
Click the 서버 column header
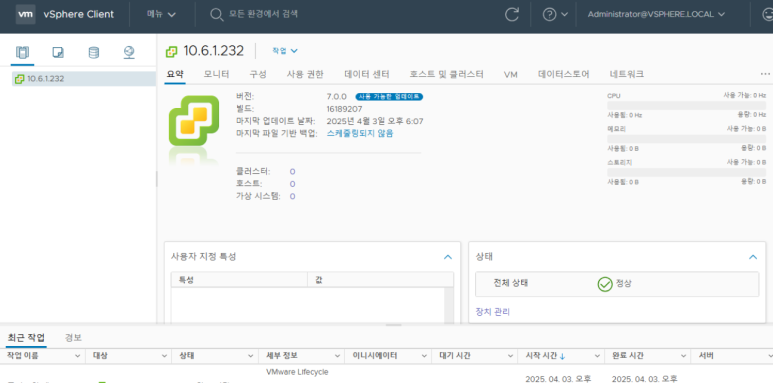click(x=732, y=356)
